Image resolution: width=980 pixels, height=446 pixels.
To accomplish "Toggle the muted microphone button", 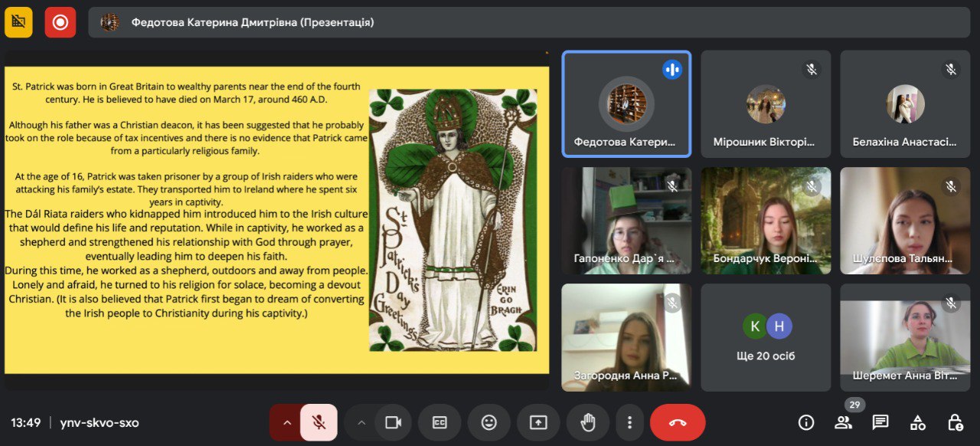I will point(318,422).
